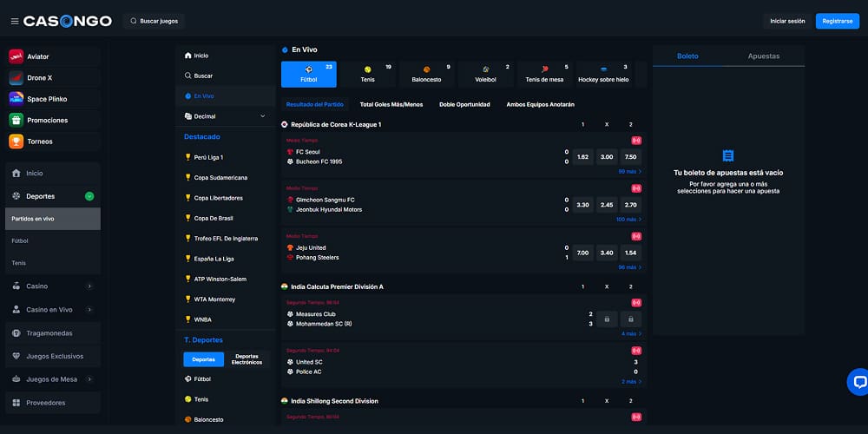This screenshot has width=868, height=434.
Task: Click the Perú Liga 1 trophy icon
Action: tap(188, 157)
